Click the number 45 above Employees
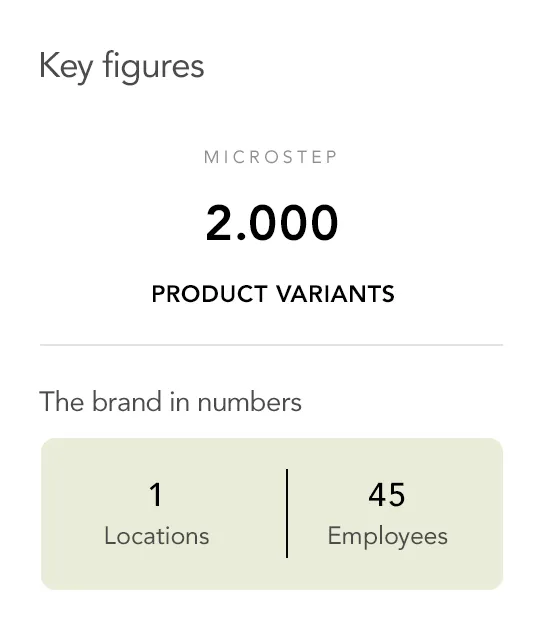This screenshot has width=544, height=630. [x=387, y=495]
